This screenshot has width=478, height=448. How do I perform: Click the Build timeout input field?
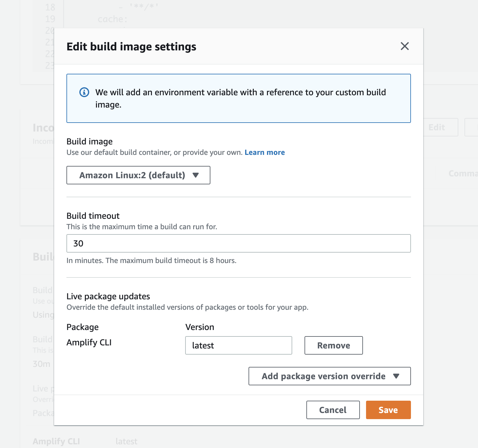click(239, 243)
